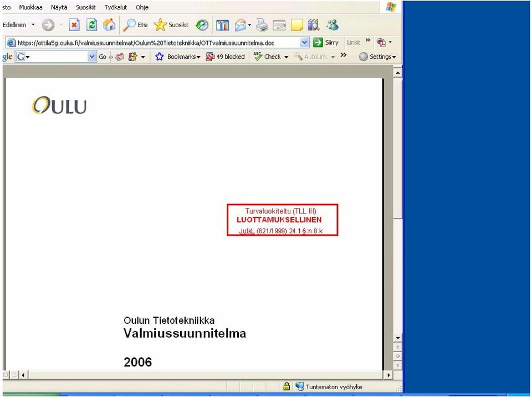Open the Bookmarks dropdown menu
Viewport: 532px width, 397px height.
pos(198,57)
